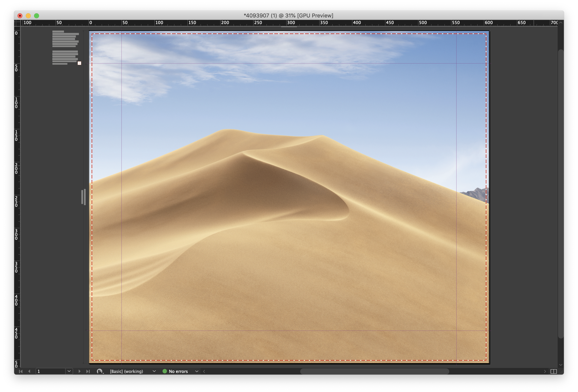Click the ruler zero-point origin corner
This screenshot has width=578, height=392.
click(17, 23)
